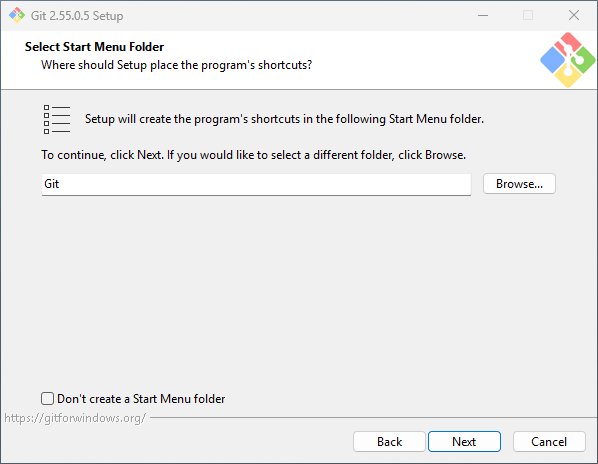This screenshot has width=598, height=464.
Task: Minimize the Git Setup window
Action: tap(483, 15)
